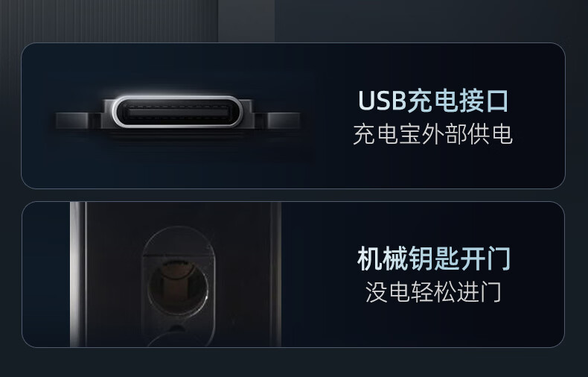Select the "USB充电接口" heading
The image size is (588, 377).
tap(433, 101)
